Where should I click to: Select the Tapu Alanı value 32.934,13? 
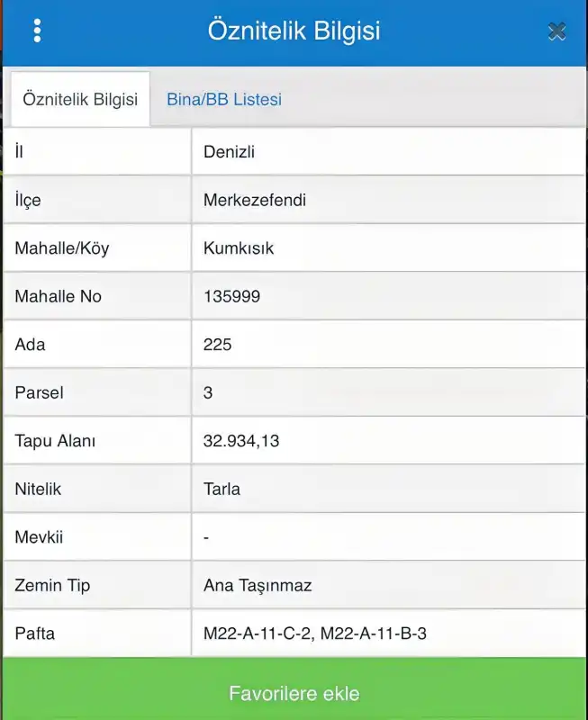[241, 441]
